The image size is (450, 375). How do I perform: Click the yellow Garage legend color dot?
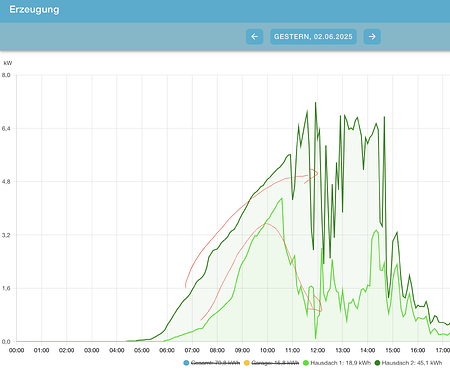click(x=247, y=363)
